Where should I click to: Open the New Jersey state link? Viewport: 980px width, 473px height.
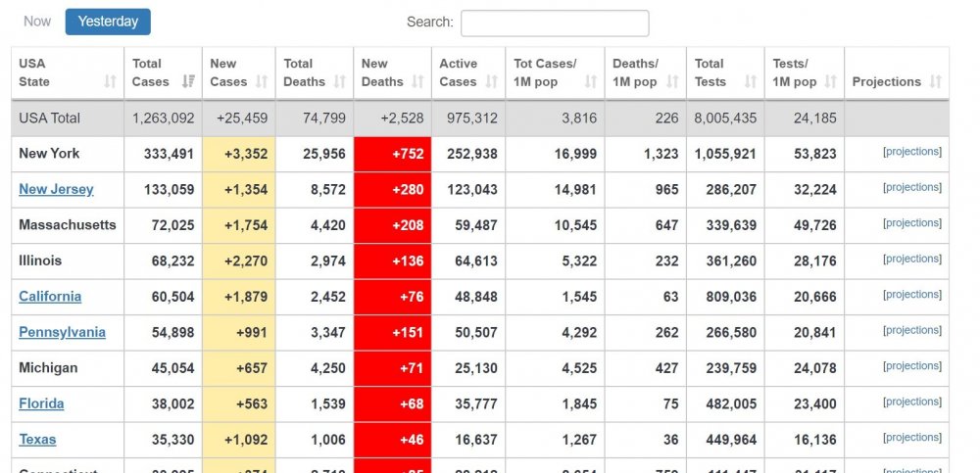(56, 189)
